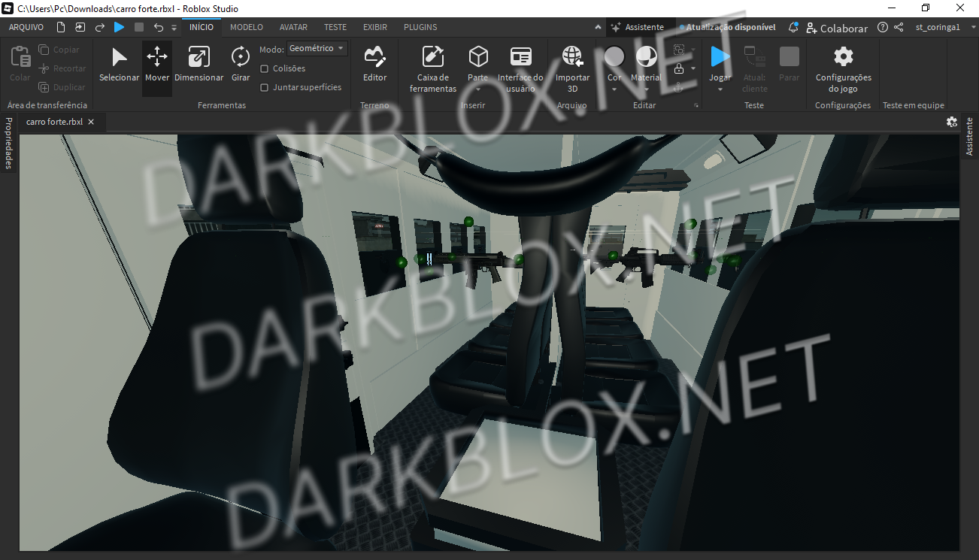Switch to the EXIBIR tab
This screenshot has height=560, width=979.
pyautogui.click(x=375, y=27)
